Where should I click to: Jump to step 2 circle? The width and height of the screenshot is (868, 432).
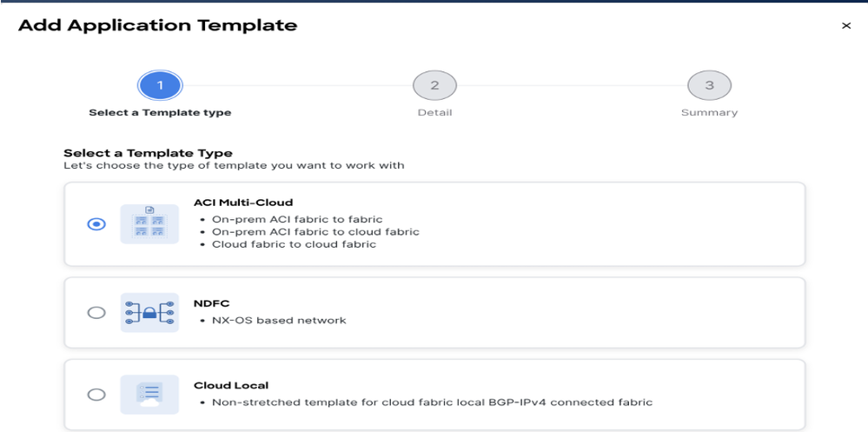434,85
